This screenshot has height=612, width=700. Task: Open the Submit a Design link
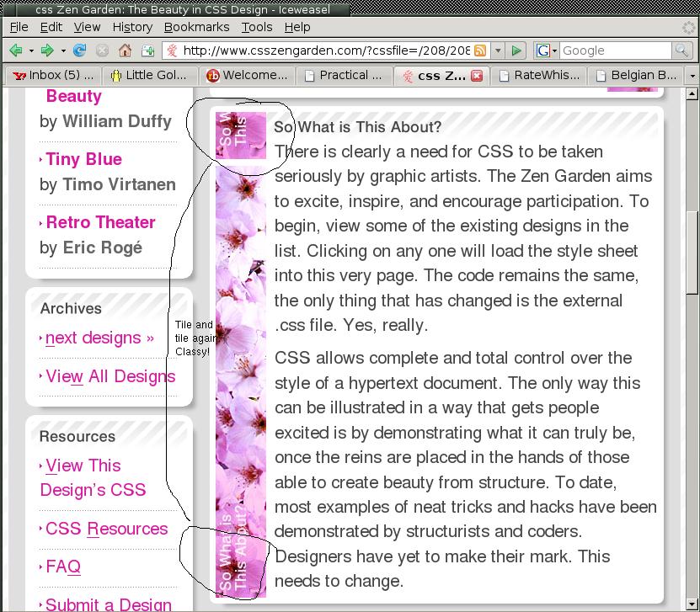coord(109,604)
